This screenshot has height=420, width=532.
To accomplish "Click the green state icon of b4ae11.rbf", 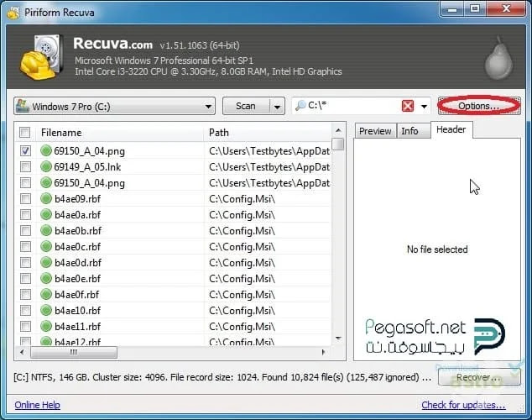I will coord(46,326).
